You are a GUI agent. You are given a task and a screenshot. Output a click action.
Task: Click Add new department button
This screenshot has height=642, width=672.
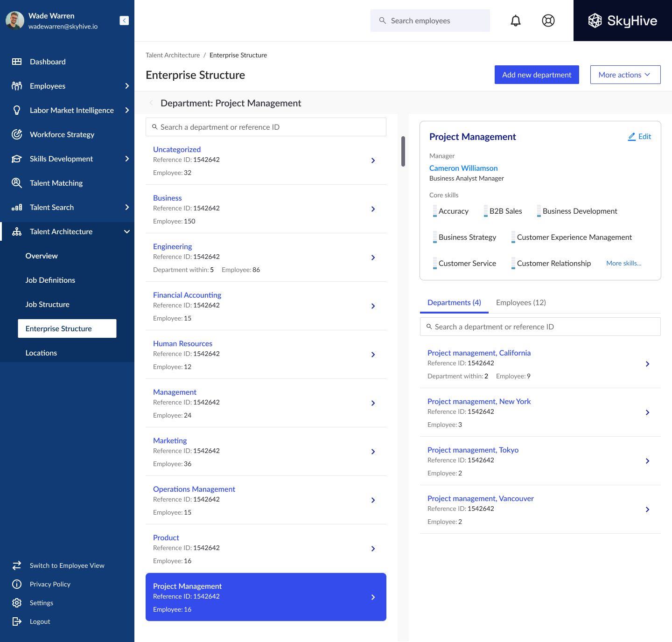(x=537, y=75)
